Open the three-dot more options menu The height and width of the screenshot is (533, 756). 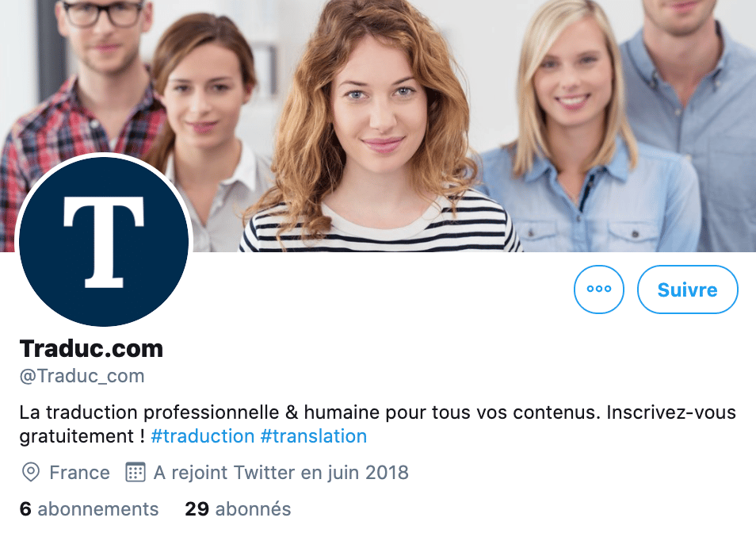(x=599, y=290)
